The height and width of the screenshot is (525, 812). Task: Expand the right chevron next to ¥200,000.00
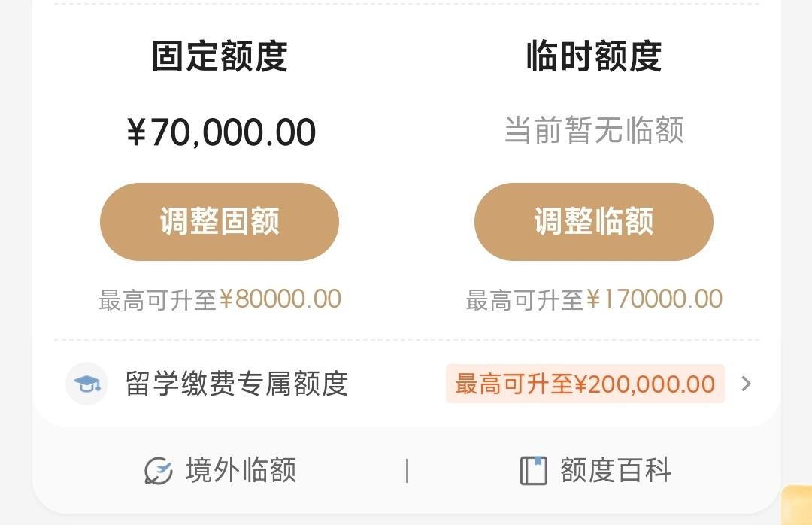click(x=746, y=384)
